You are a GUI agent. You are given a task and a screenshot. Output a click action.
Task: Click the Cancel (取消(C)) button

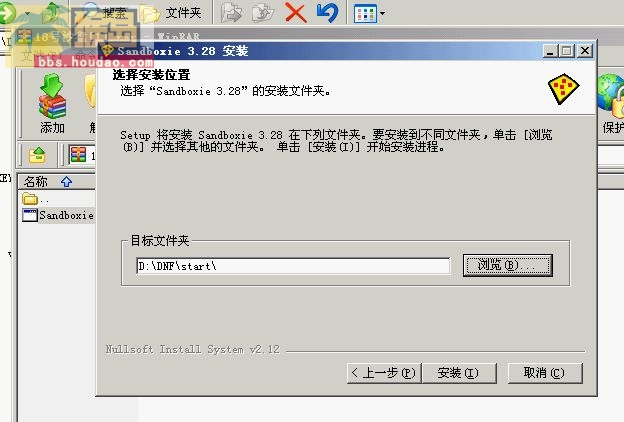[545, 373]
